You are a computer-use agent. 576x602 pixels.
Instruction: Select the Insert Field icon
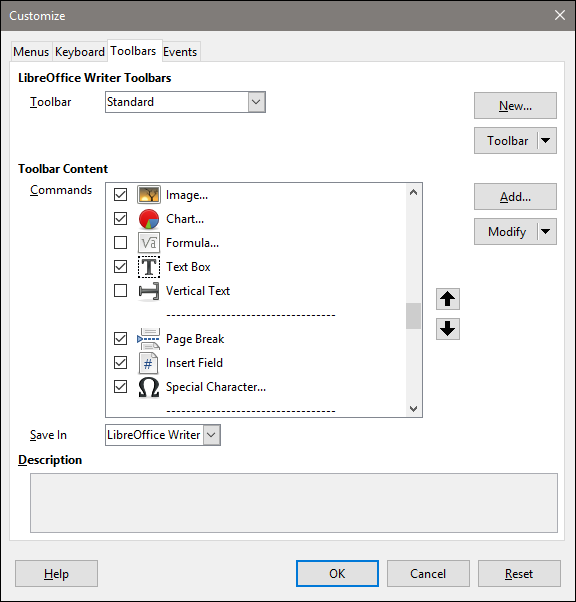(x=148, y=363)
